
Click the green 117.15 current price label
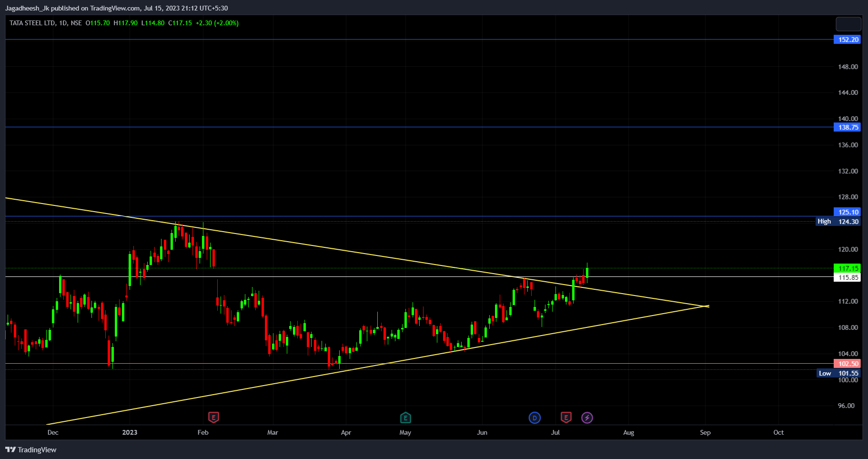click(x=848, y=268)
